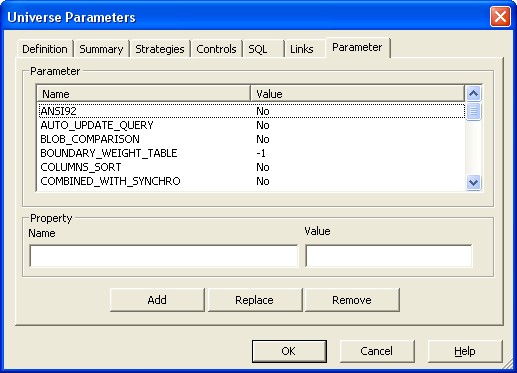Screen dimensions: 517x373
Task: Cancel the Universe Parameters dialog
Action: (x=377, y=351)
